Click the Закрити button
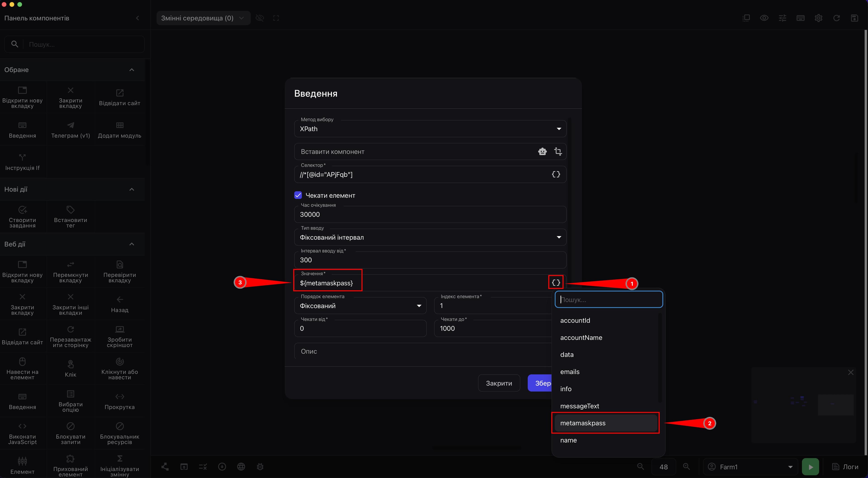 click(499, 383)
